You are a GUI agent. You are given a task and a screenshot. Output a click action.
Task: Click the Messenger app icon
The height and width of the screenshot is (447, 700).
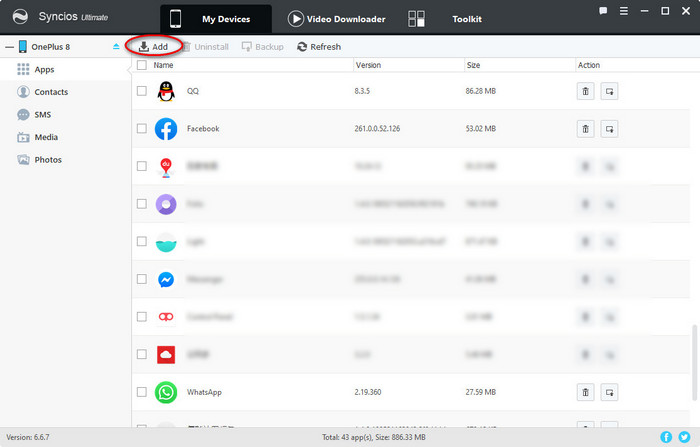click(166, 280)
